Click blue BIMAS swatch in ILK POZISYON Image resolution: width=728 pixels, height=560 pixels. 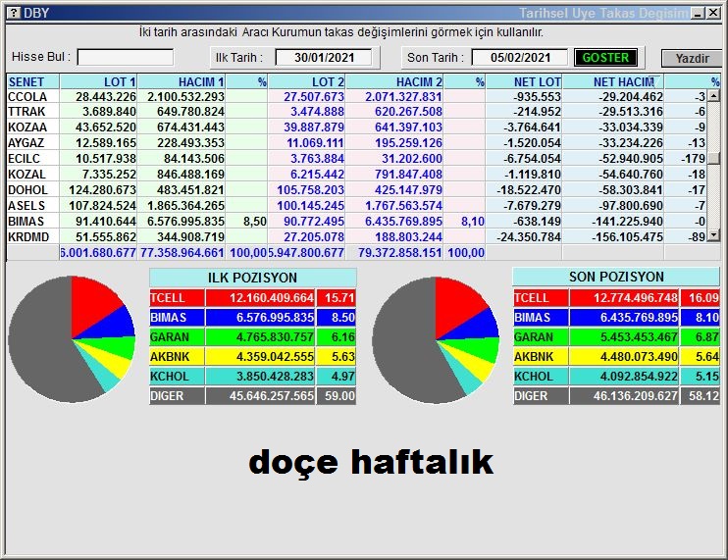[x=177, y=318]
